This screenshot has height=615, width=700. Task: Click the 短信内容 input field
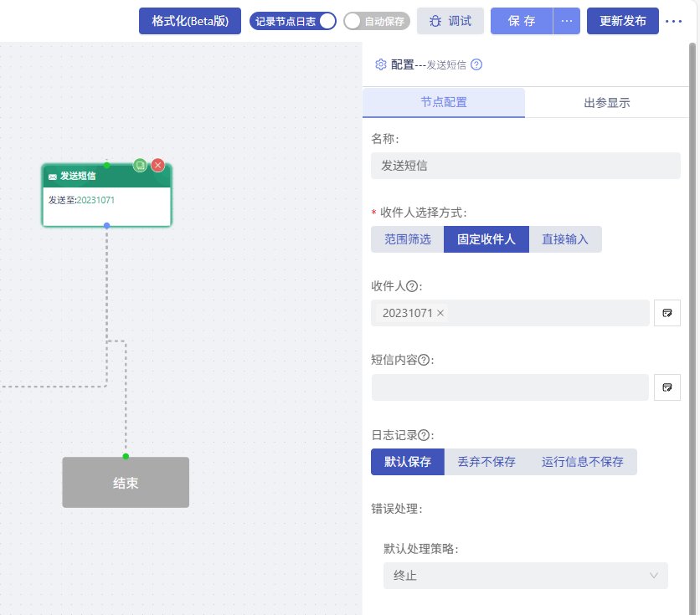point(510,387)
